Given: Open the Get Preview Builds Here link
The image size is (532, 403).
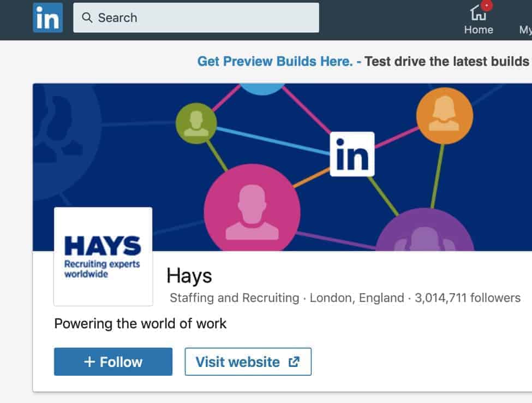Looking at the screenshot, I should coord(275,62).
